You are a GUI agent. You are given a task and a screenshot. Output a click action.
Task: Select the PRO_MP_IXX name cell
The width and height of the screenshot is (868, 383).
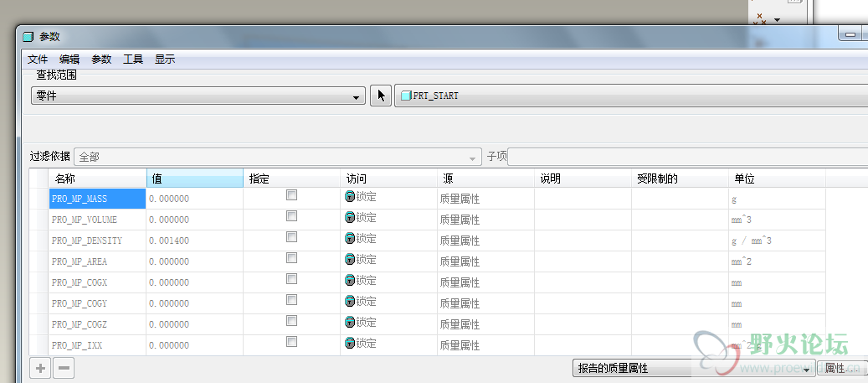(x=97, y=345)
